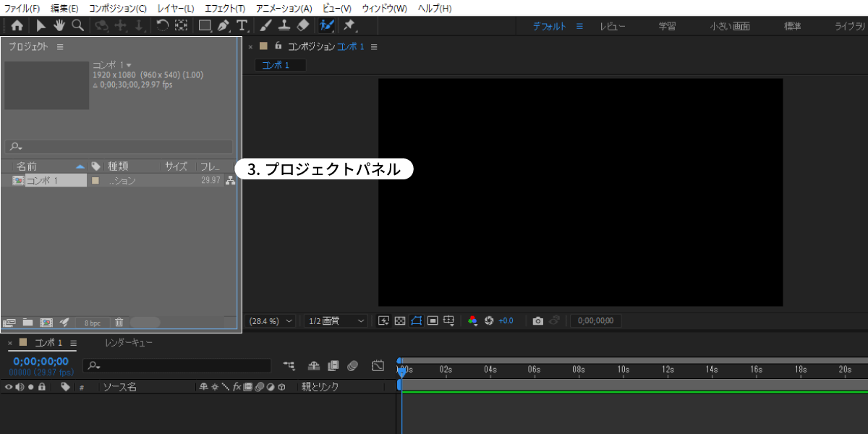Screen dimensions: 868x434
Task: Select the Hand tool
Action: [x=59, y=25]
